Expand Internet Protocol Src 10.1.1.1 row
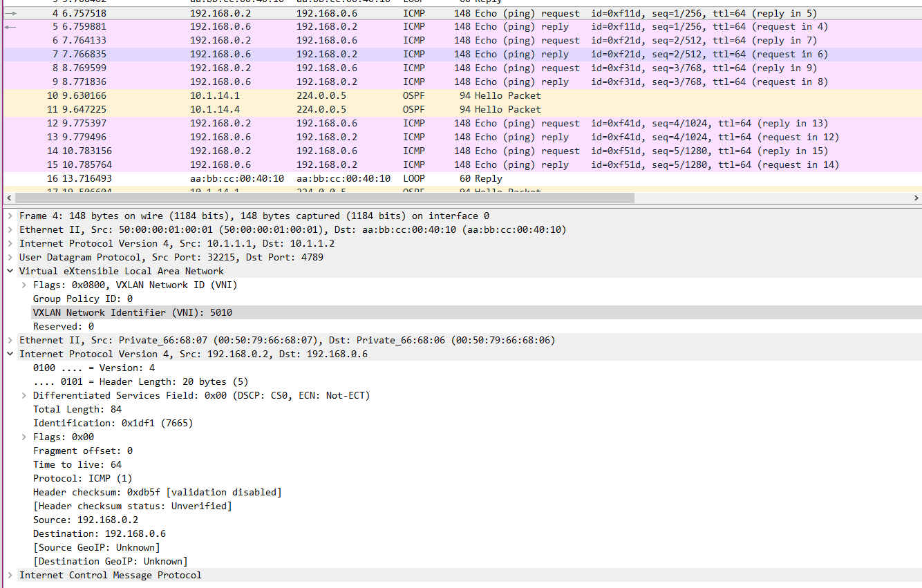This screenshot has height=588, width=922. point(10,243)
